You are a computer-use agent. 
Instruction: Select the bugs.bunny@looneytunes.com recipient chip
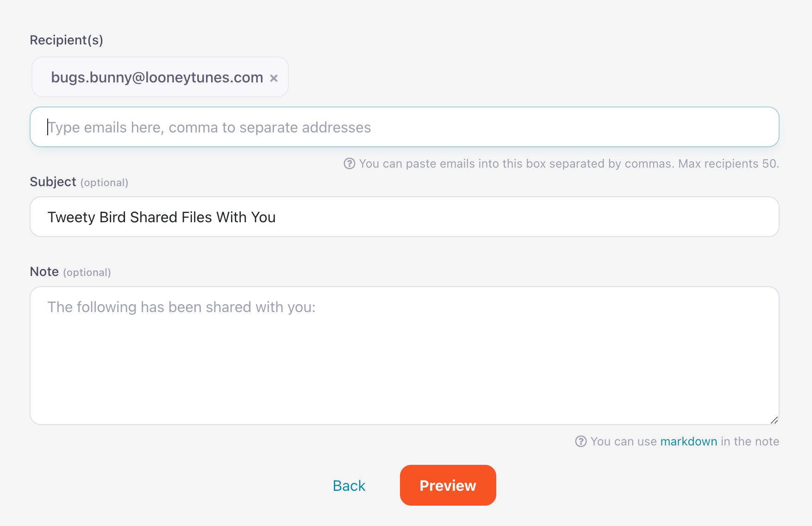click(x=156, y=77)
